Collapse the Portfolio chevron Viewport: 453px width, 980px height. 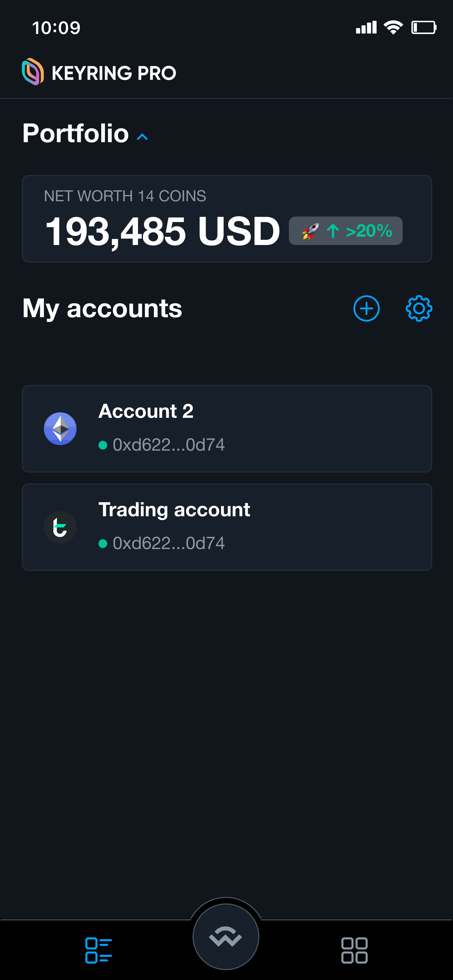click(x=142, y=137)
